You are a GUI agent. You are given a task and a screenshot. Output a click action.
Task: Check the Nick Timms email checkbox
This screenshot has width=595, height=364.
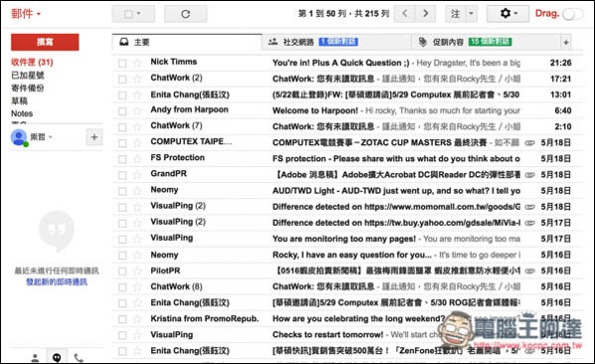(122, 64)
